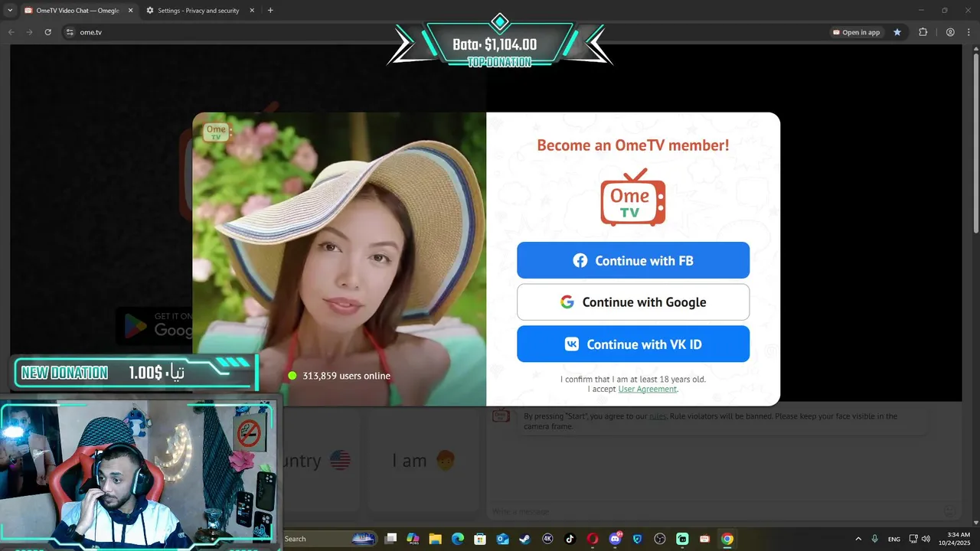This screenshot has width=980, height=551.
Task: Close the Settings tab
Action: [x=250, y=11]
